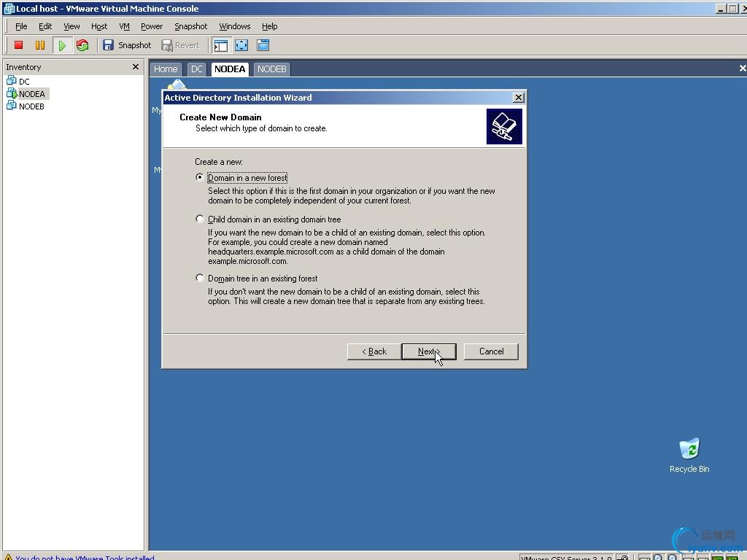Click the red Power Off toolbar button
The width and height of the screenshot is (747, 560).
point(18,45)
